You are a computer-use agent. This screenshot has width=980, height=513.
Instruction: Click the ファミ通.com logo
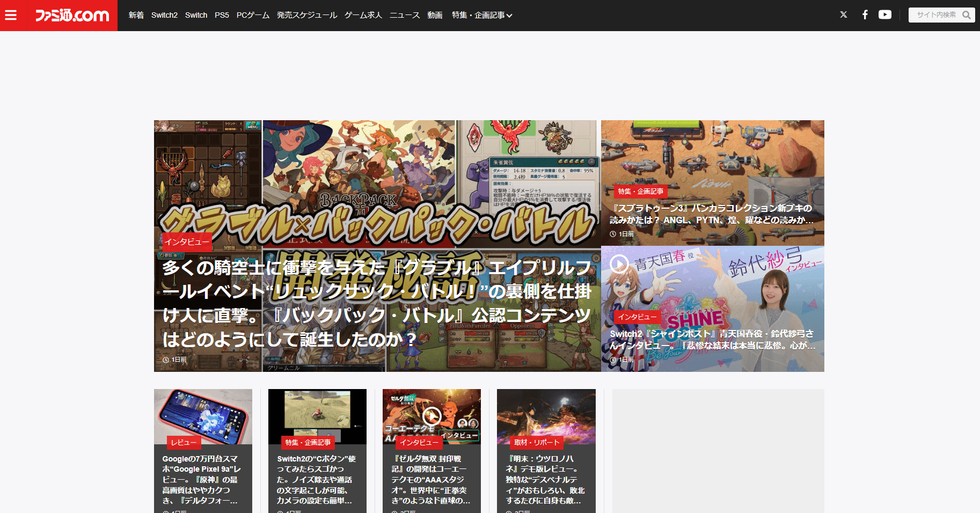tap(71, 15)
